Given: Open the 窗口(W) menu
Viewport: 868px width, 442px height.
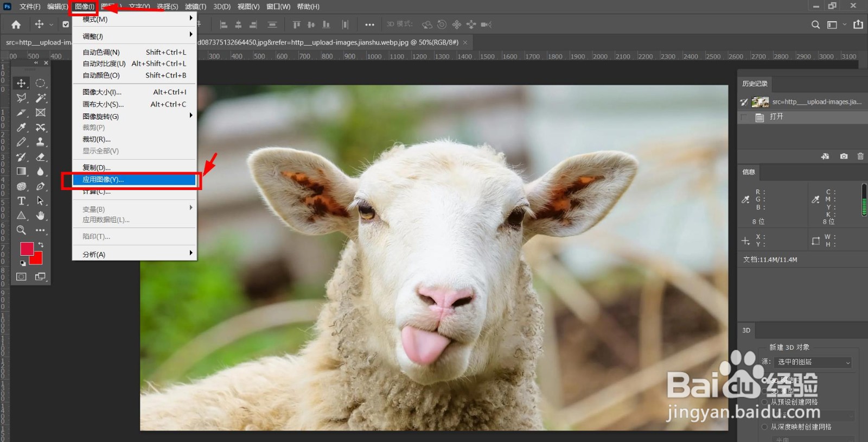Looking at the screenshot, I should [x=278, y=7].
